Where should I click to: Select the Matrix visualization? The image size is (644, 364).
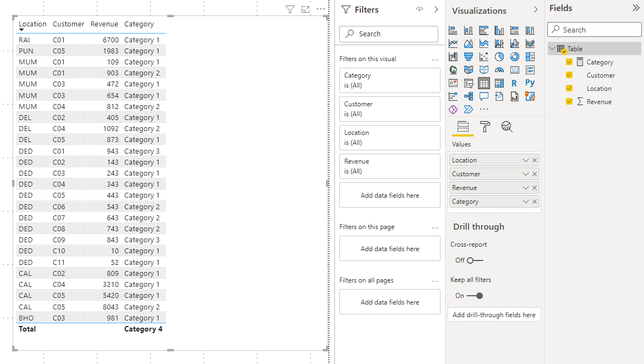499,83
